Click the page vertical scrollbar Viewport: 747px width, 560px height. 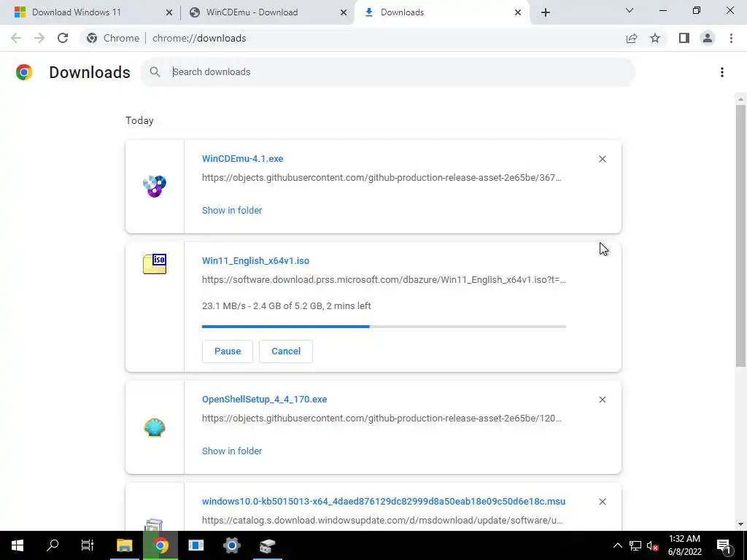[x=740, y=236]
